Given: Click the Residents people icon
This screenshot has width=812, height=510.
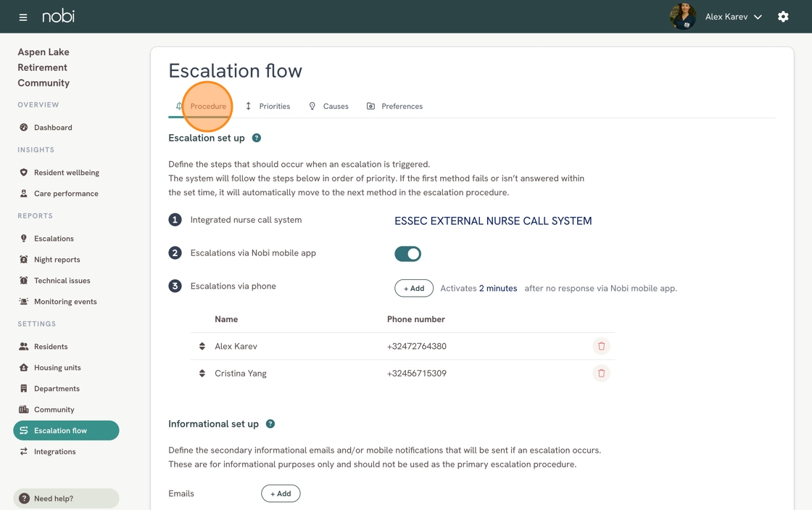Looking at the screenshot, I should 23,346.
